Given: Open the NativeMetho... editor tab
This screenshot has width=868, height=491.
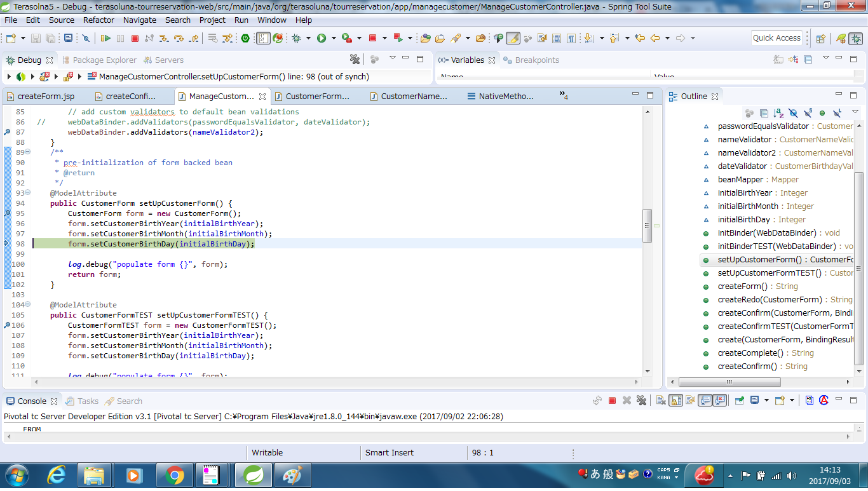Looking at the screenshot, I should [500, 97].
